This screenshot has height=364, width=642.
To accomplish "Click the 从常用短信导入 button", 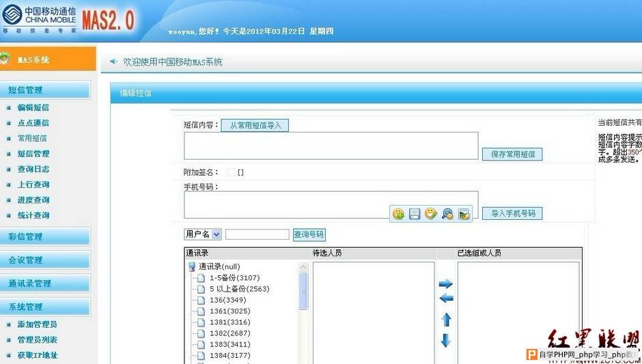I will click(255, 125).
